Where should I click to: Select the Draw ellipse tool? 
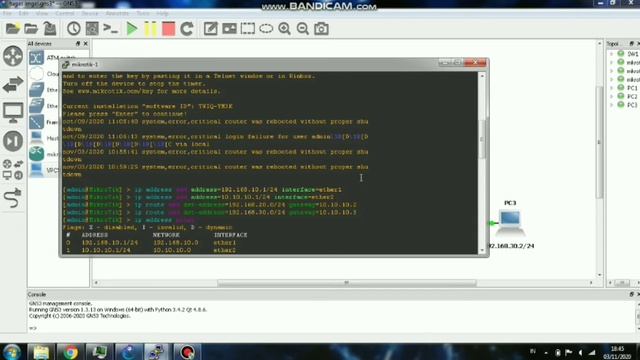[x=266, y=29]
